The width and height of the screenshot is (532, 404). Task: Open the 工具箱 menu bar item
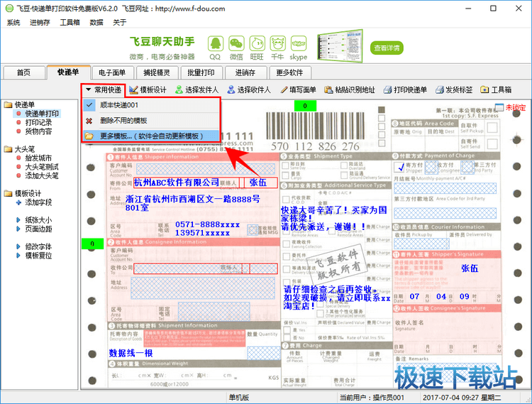click(x=70, y=23)
